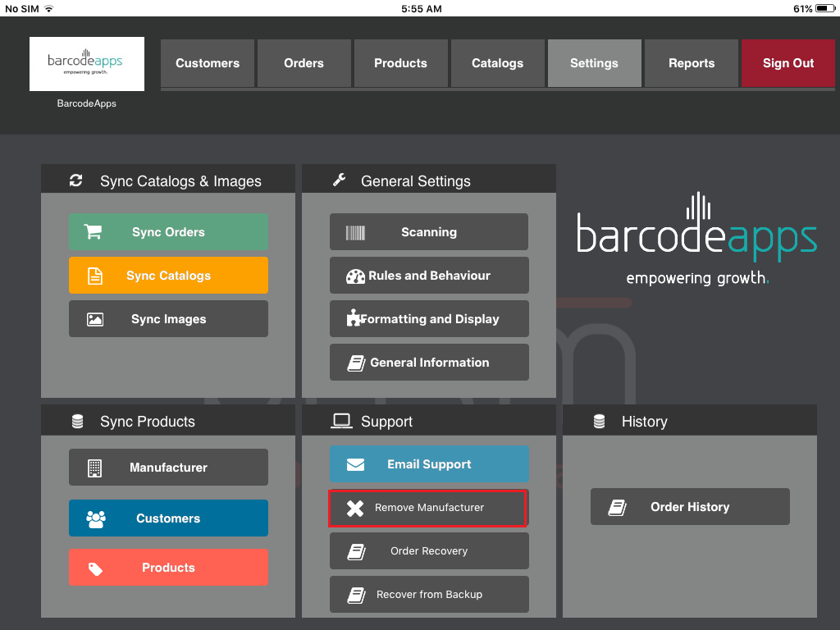Tap the BarcodeApps caption under the logo
The image size is (840, 630).
coord(87,103)
